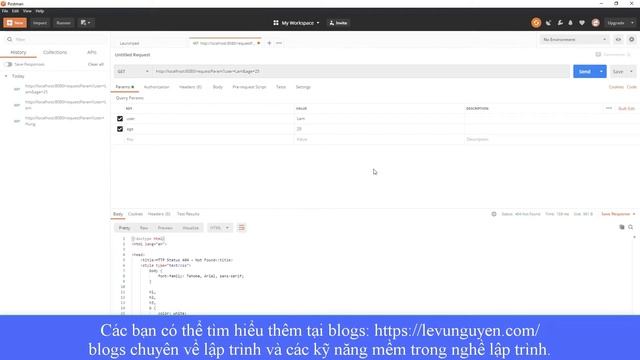Viewport: 640px width, 360px height.
Task: Open the manage environments gear icon
Action: (631, 40)
